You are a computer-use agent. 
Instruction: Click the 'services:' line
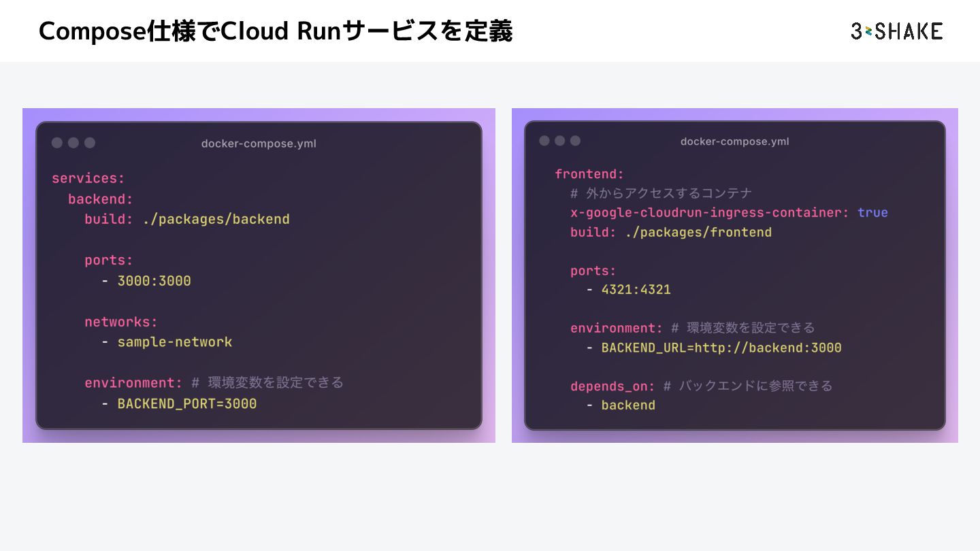point(88,178)
